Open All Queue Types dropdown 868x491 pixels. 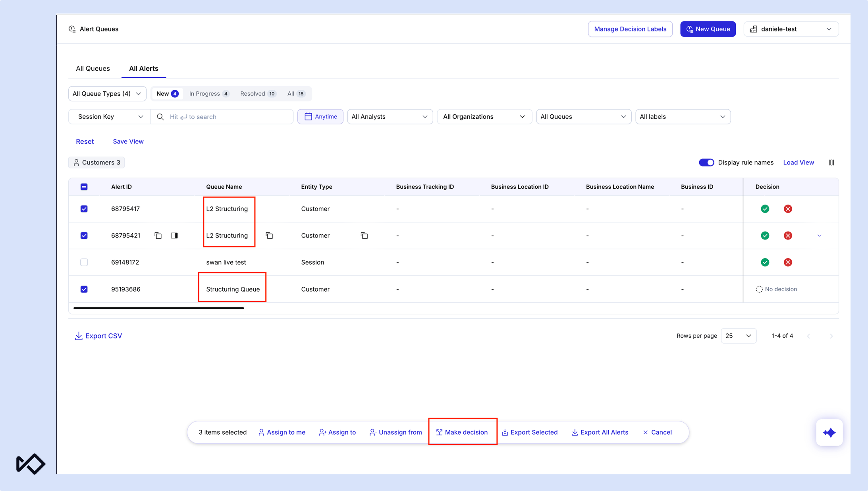pyautogui.click(x=107, y=94)
